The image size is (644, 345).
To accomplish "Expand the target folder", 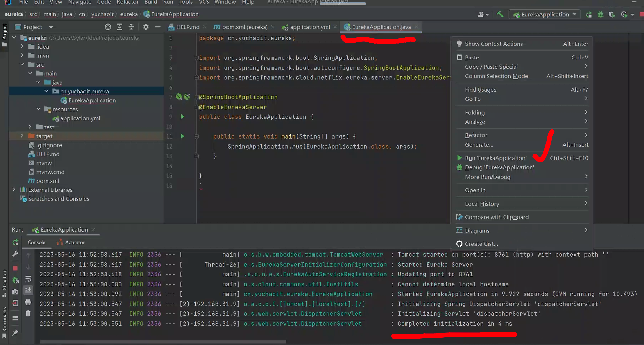I will point(22,136).
